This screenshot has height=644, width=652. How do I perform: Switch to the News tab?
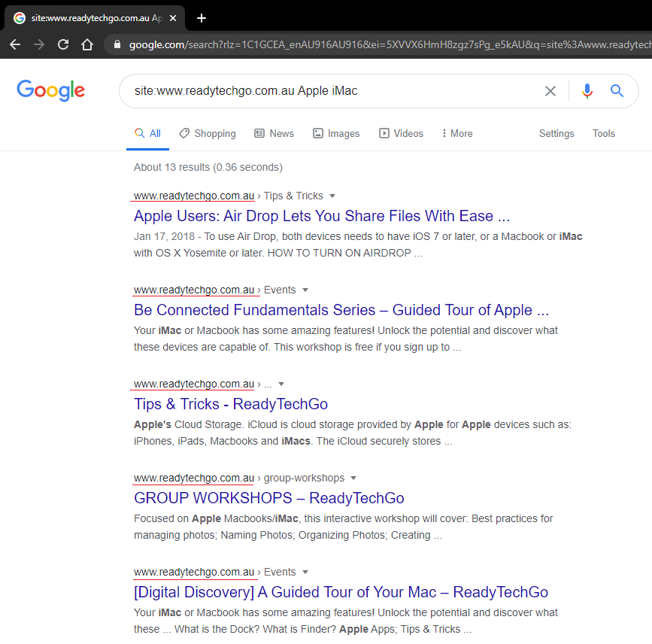[x=274, y=134]
